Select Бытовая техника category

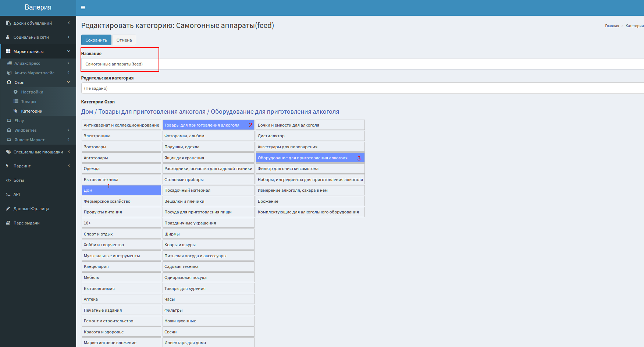(121, 180)
